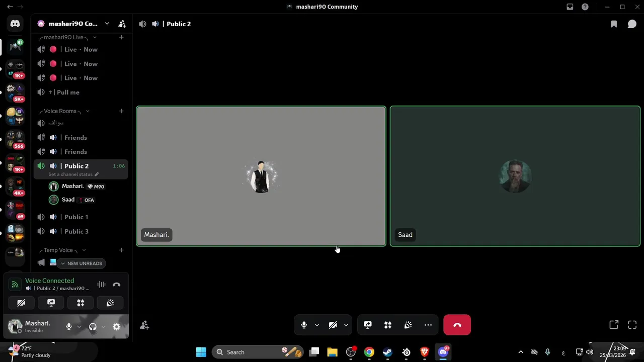Open the Arabic-named voice channel under Voice Rooms
Screen dimensions: 644x362
point(81,123)
